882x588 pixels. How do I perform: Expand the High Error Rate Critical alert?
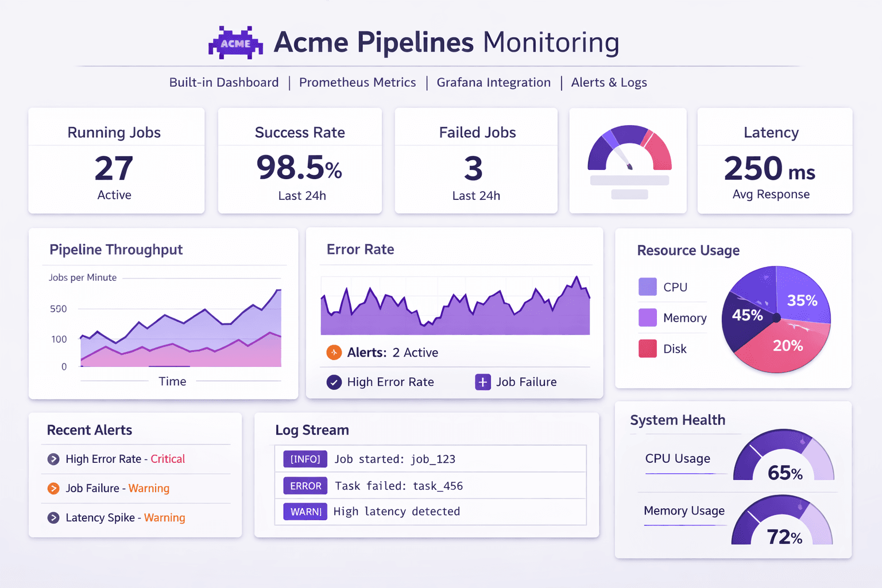53,459
